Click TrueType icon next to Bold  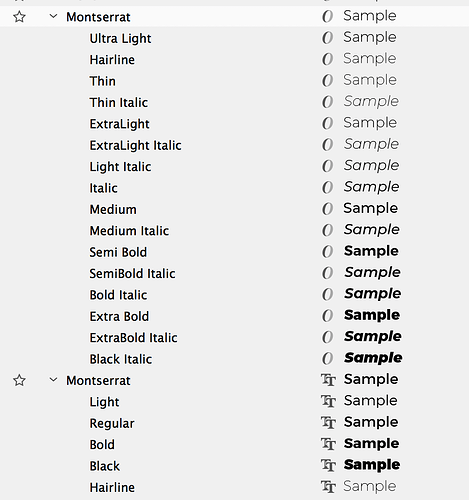coord(328,444)
